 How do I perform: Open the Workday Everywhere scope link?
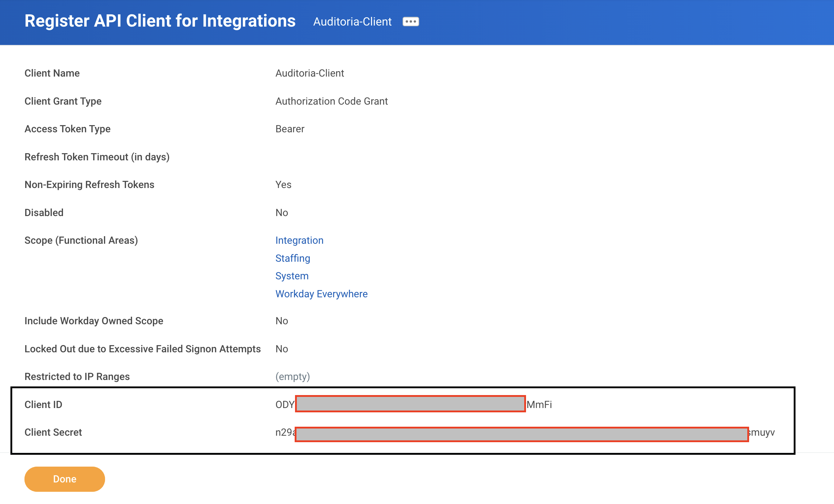click(321, 294)
